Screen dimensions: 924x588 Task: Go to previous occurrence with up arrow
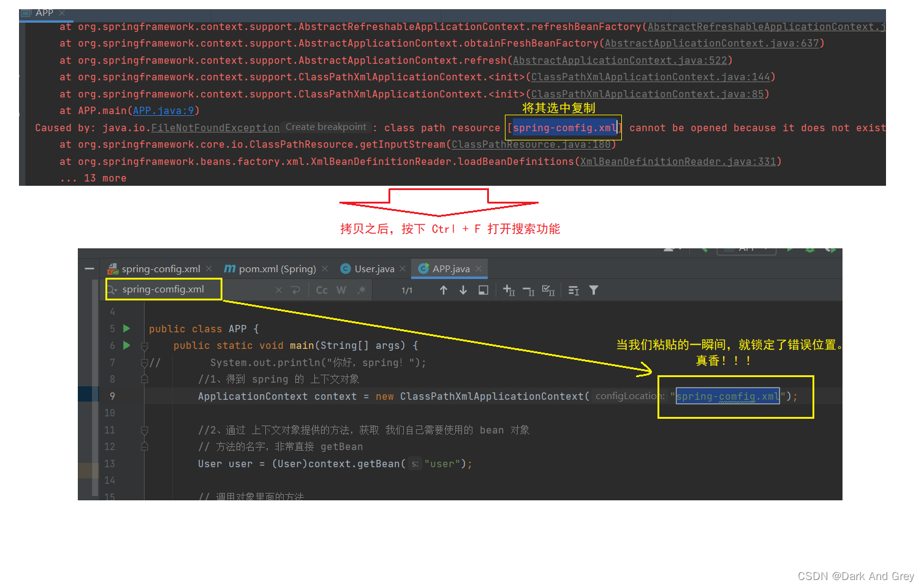pos(444,290)
